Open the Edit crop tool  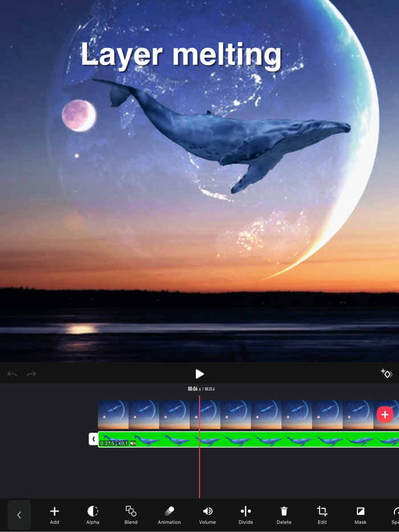pyautogui.click(x=322, y=515)
